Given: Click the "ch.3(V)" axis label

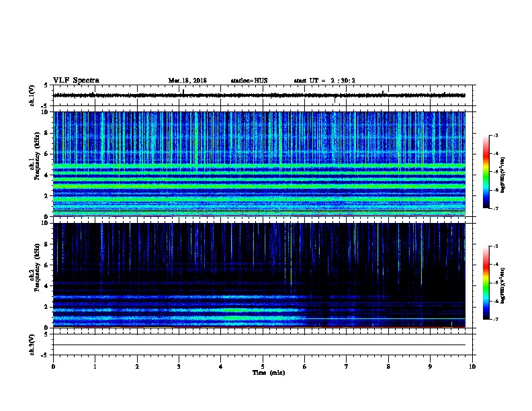Looking at the screenshot, I should click(32, 345).
